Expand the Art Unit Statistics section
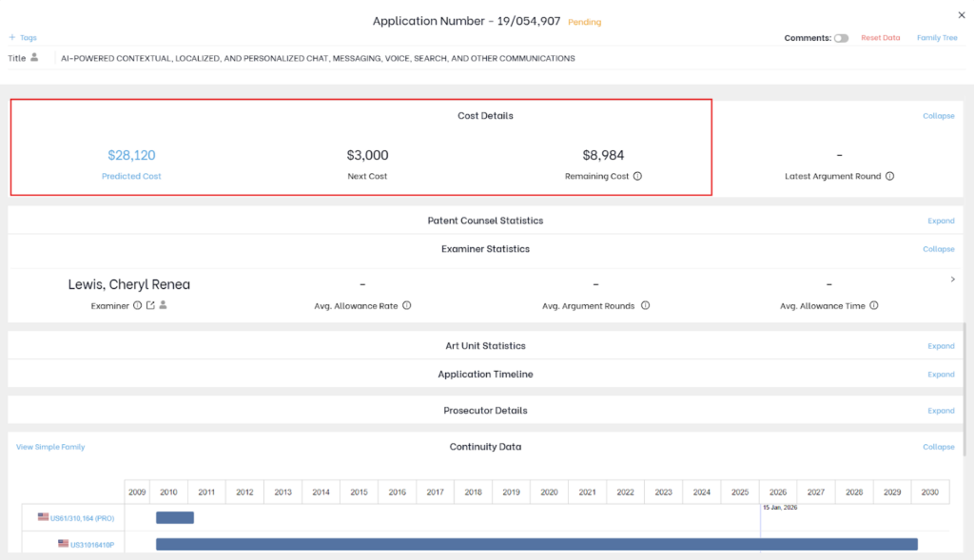Screen dimensions: 974x560 coord(941,346)
